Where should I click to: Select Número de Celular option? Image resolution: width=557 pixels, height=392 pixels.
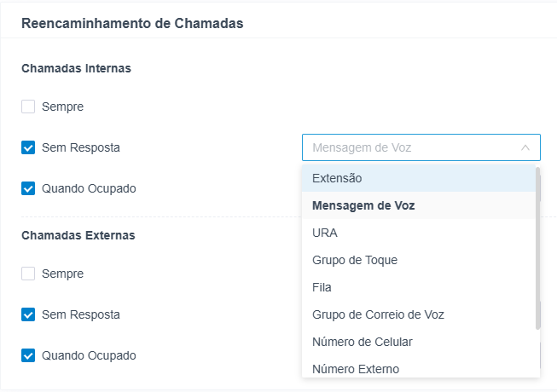[x=363, y=342]
